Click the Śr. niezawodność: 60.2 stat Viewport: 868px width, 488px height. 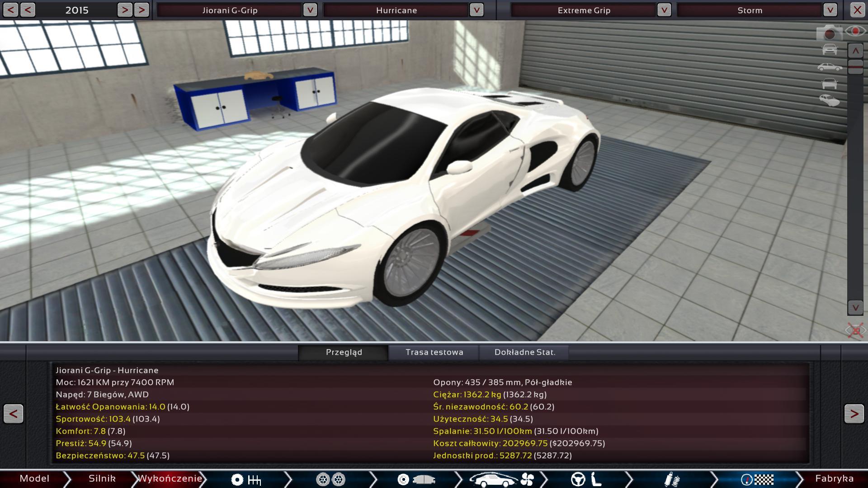[494, 407]
